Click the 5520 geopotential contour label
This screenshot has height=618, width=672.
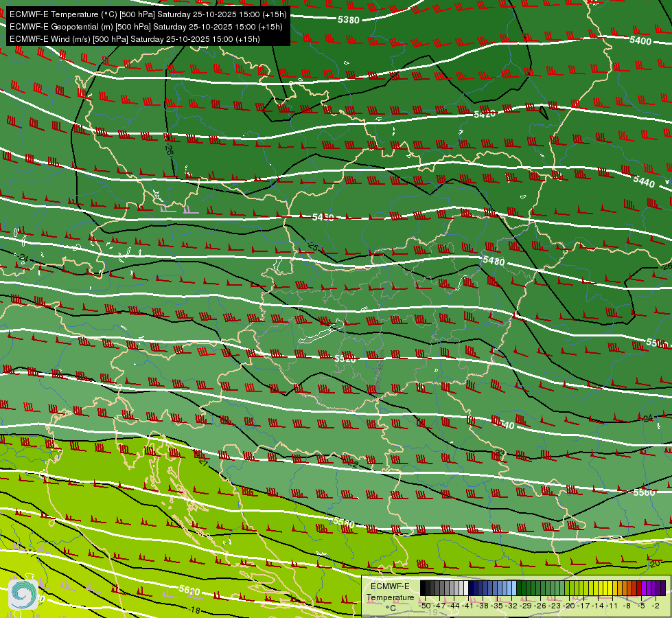[x=345, y=358]
